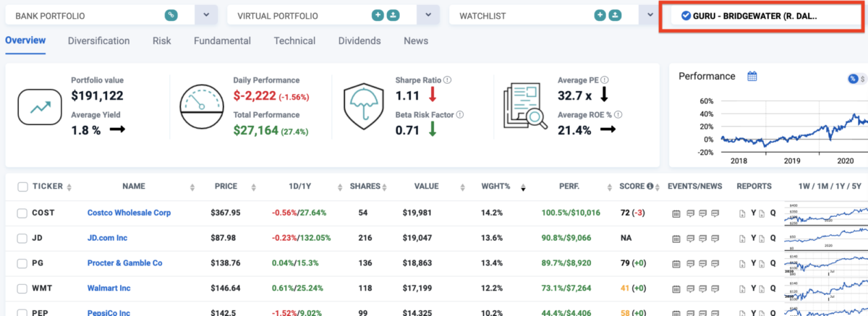Open JD.com Inc link
The width and height of the screenshot is (868, 316).
pyautogui.click(x=109, y=239)
